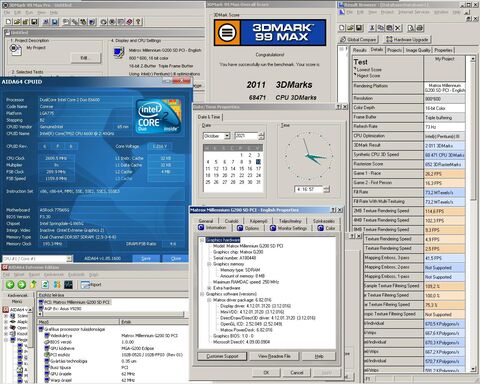Open Internet Services menu in Result Browser
This screenshot has width=480, height=384.
point(414,12)
